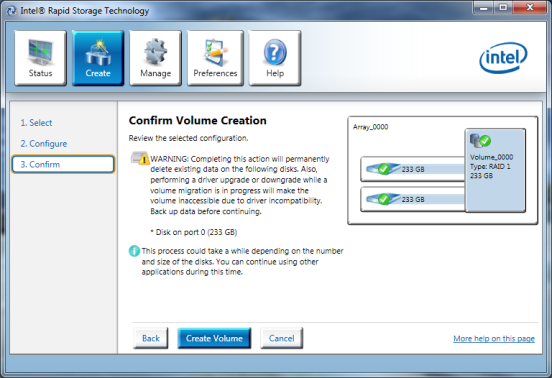Minimize the Intel Rapid Storage window
Image resolution: width=552 pixels, height=378 pixels.
[x=484, y=8]
